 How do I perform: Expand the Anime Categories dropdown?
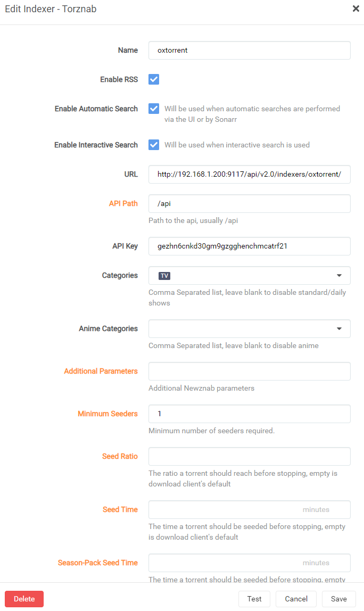(339, 329)
